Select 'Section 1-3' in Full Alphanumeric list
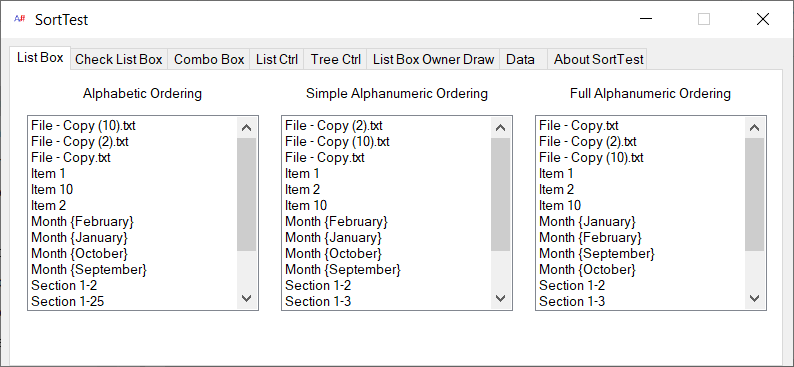The width and height of the screenshot is (794, 367). click(641, 301)
